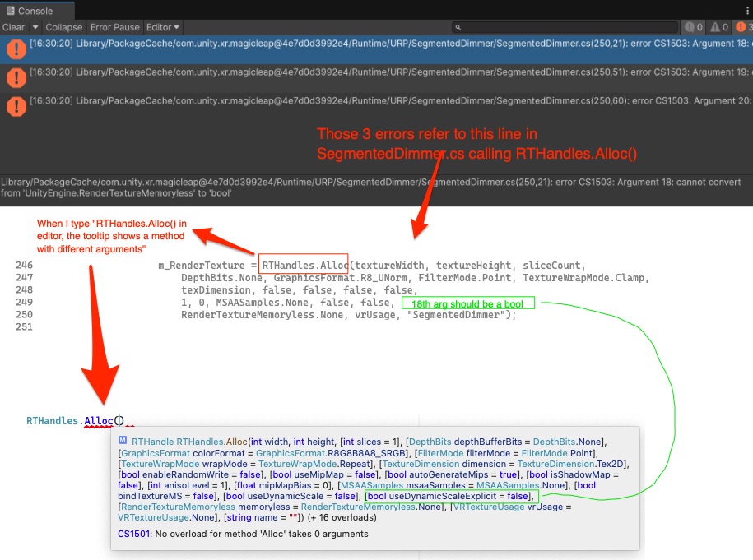This screenshot has height=560, width=753.
Task: Toggle the Collapse option
Action: [64, 27]
